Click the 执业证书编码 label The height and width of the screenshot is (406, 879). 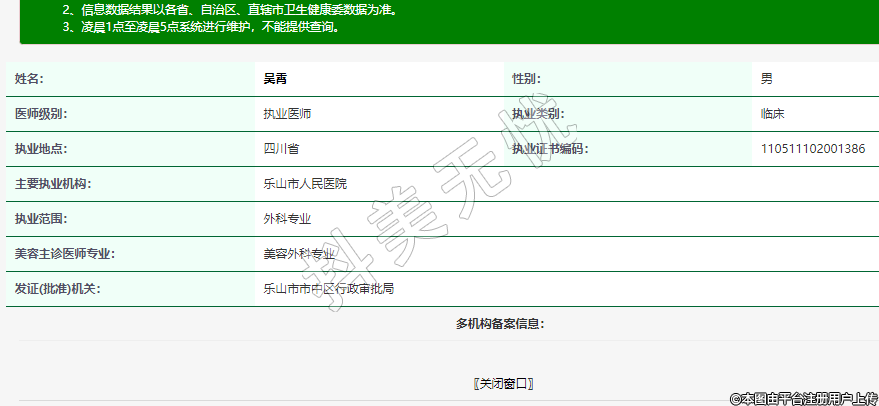(x=550, y=149)
